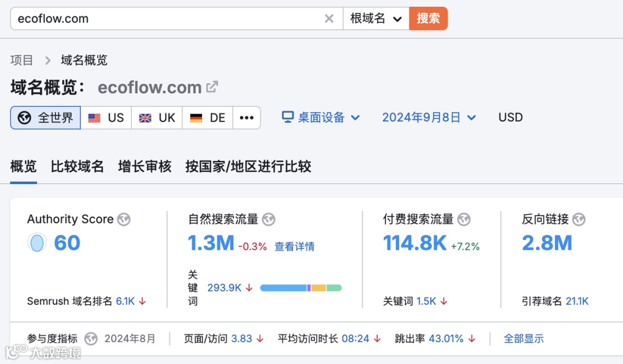Switch region filter to UK
This screenshot has width=623, height=364.
point(156,117)
